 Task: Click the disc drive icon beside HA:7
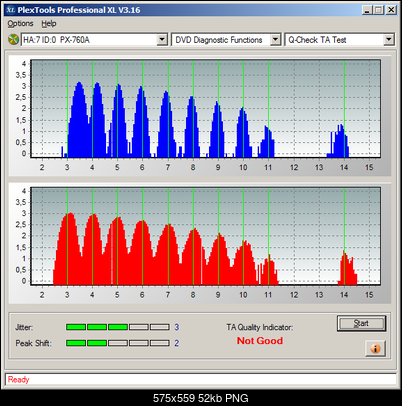tap(13, 40)
